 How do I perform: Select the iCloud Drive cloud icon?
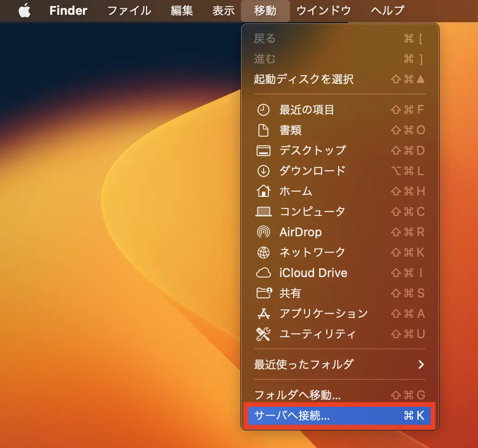264,273
